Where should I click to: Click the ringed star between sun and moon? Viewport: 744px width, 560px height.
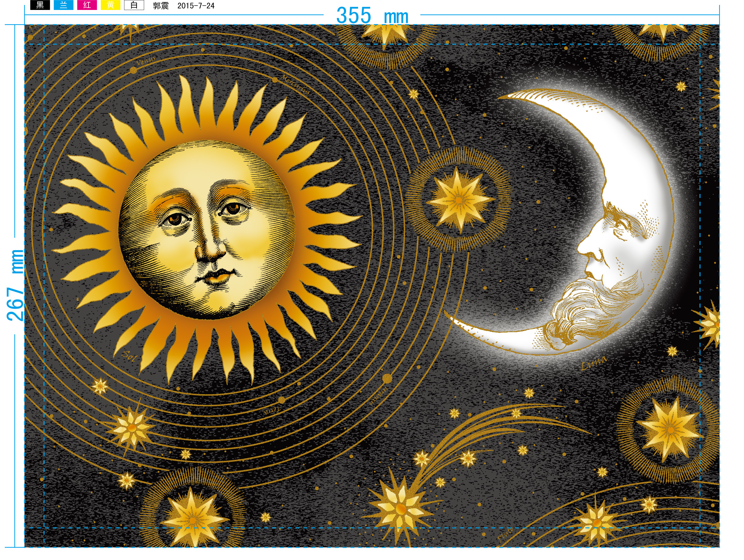[x=459, y=200]
